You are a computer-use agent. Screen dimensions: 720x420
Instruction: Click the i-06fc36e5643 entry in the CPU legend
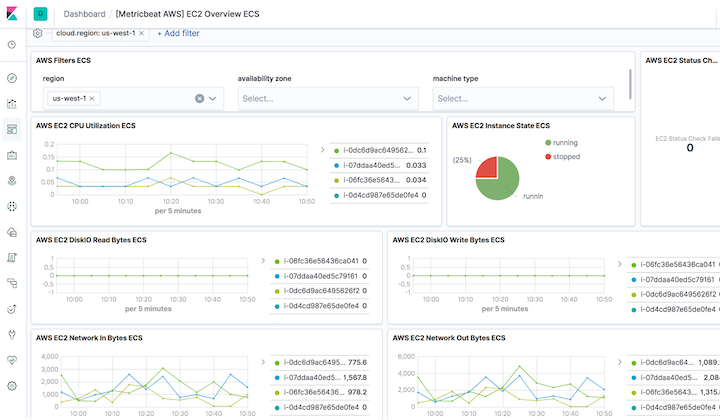tap(379, 180)
